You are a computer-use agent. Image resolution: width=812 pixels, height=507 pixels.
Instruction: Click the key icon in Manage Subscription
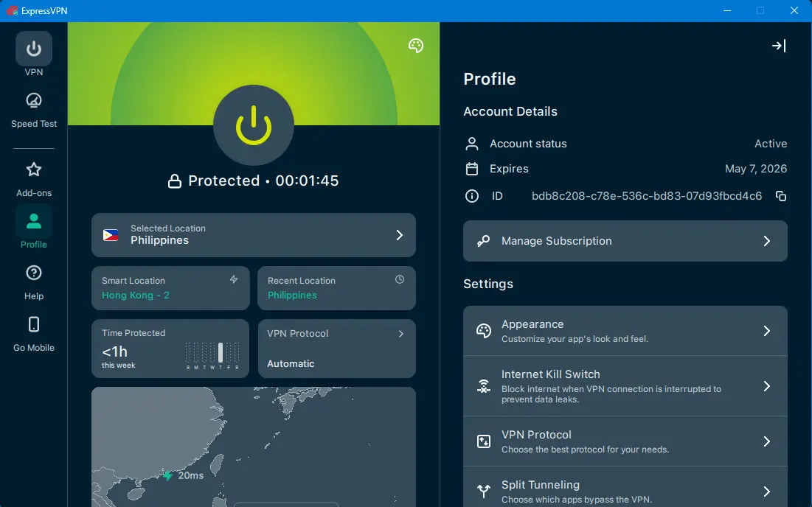point(483,241)
